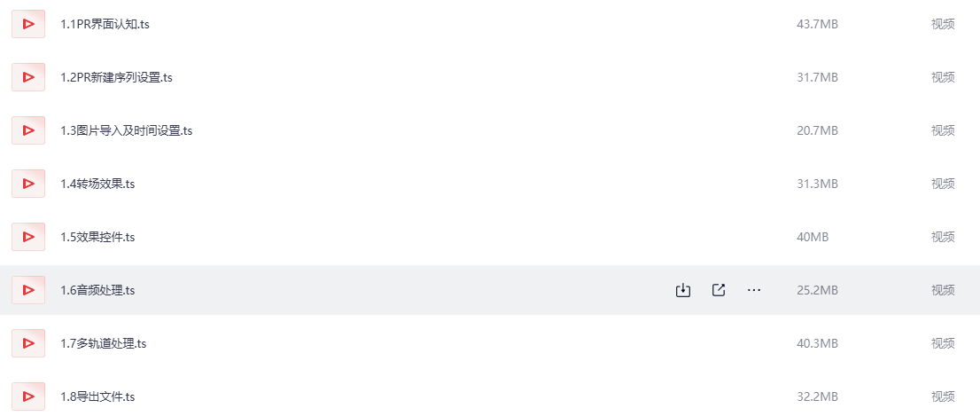Screen dimensions: 980x416
Task: Click the video icon for 1.5效果控件.ts
Action: coord(28,237)
